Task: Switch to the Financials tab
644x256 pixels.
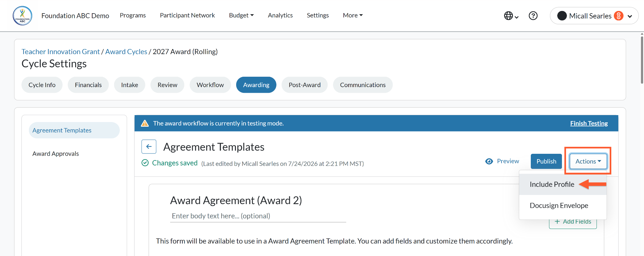Action: pos(88,85)
